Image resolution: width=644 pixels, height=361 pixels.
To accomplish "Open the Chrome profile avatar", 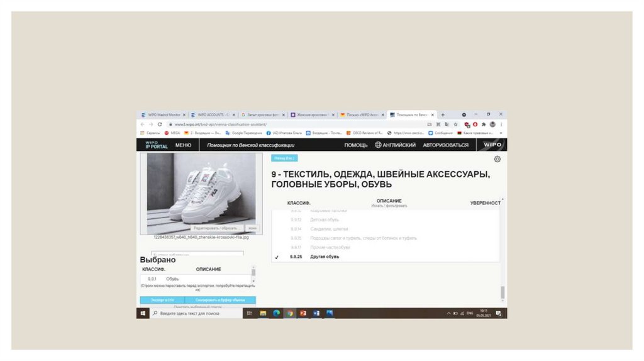I will pos(492,125).
